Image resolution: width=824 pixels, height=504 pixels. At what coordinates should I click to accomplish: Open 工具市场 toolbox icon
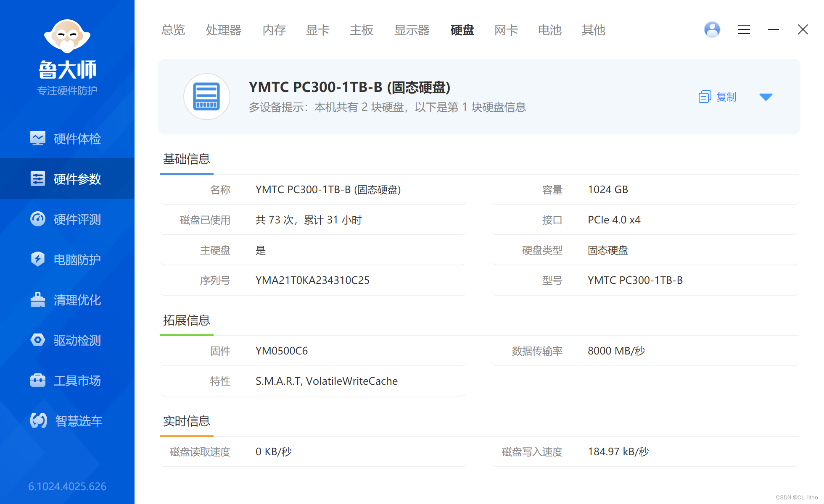click(38, 380)
